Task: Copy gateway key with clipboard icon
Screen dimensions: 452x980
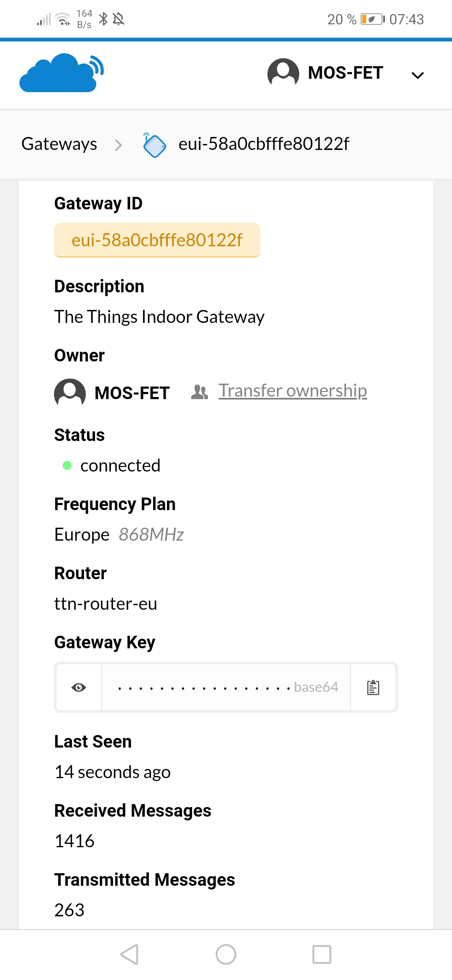Action: click(373, 687)
